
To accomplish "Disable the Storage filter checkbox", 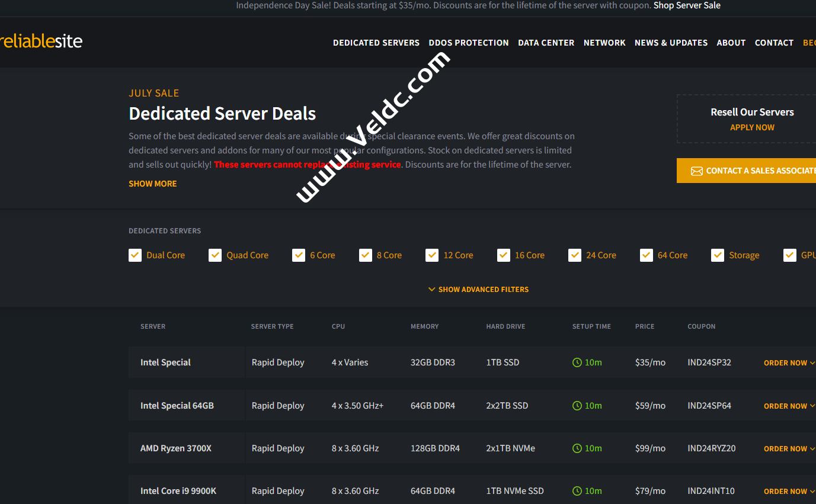I will pos(718,255).
